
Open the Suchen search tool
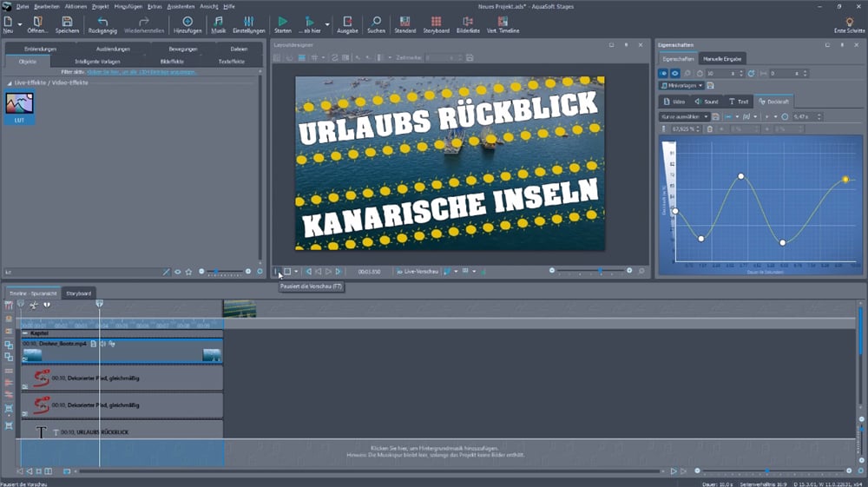click(376, 21)
